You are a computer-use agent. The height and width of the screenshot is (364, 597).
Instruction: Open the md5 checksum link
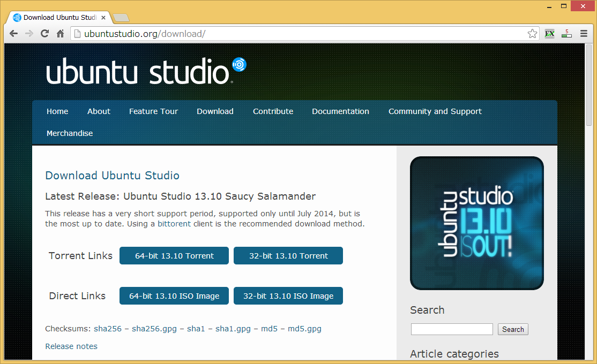(x=269, y=329)
